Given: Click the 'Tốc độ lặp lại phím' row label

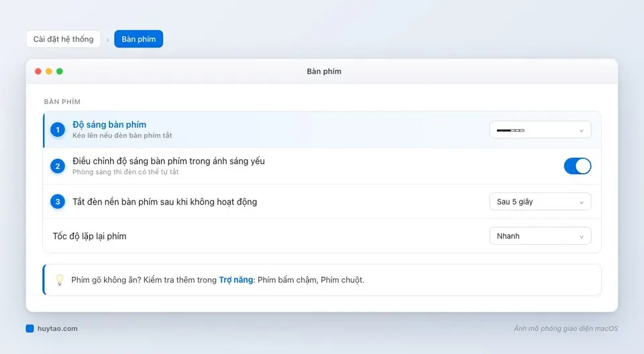Looking at the screenshot, I should point(89,236).
